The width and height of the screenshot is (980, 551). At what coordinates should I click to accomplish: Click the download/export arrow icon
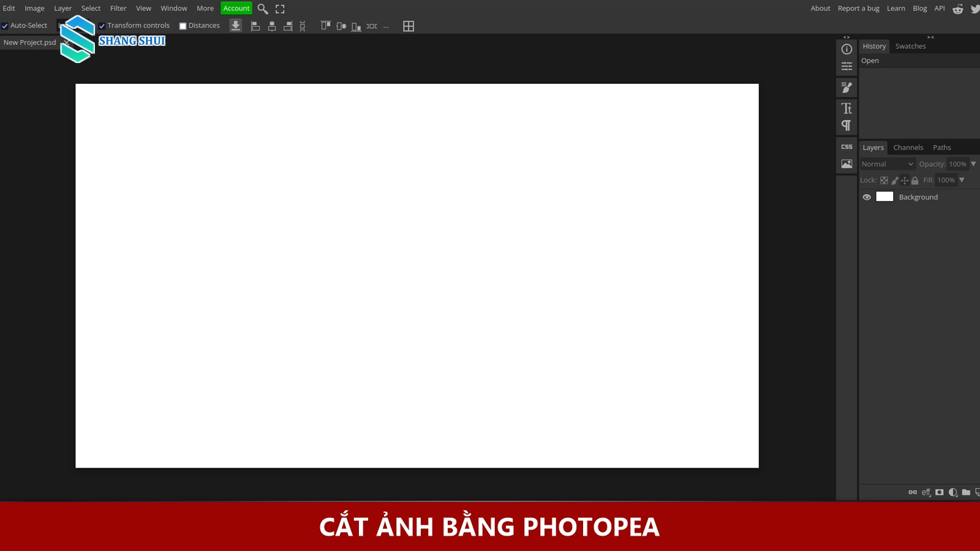point(236,26)
